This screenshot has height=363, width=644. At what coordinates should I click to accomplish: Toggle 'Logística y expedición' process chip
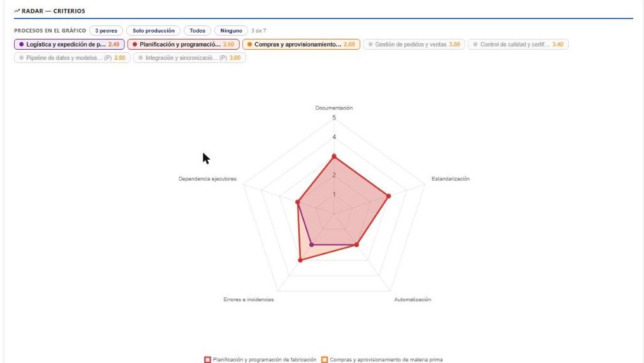tap(70, 45)
